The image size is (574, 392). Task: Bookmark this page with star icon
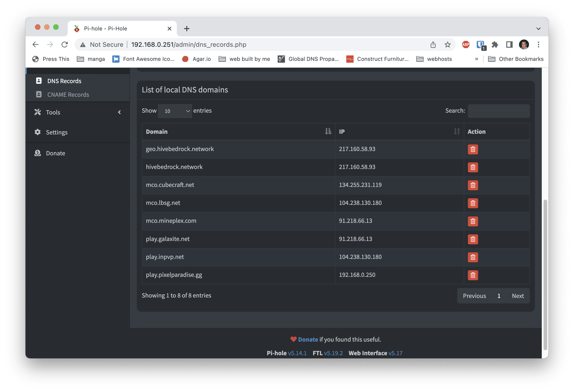point(447,45)
